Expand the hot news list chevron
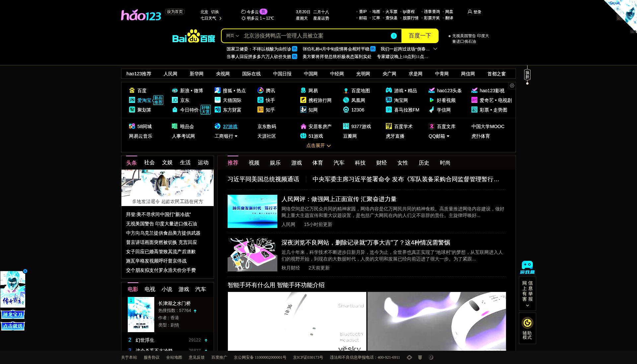The image size is (637, 364). tap(435, 49)
